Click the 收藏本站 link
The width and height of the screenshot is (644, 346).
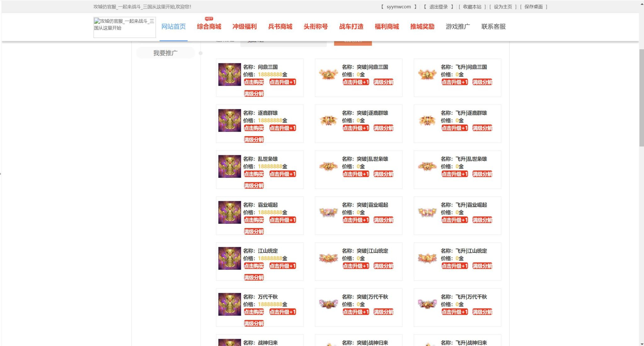coord(472,7)
